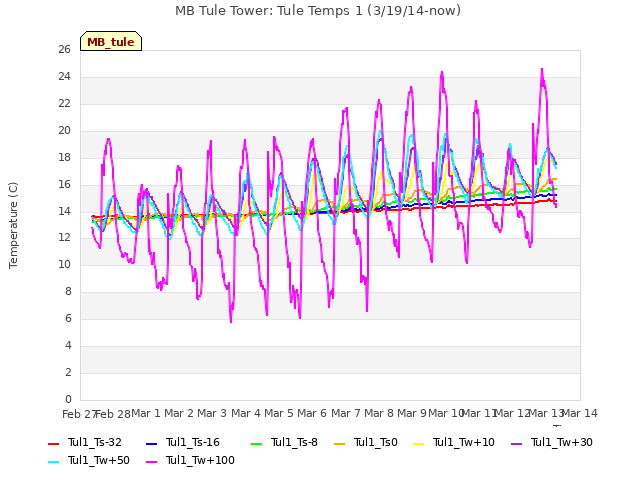Click the 24 y-axis tick label
The image size is (640, 480).
point(64,77)
